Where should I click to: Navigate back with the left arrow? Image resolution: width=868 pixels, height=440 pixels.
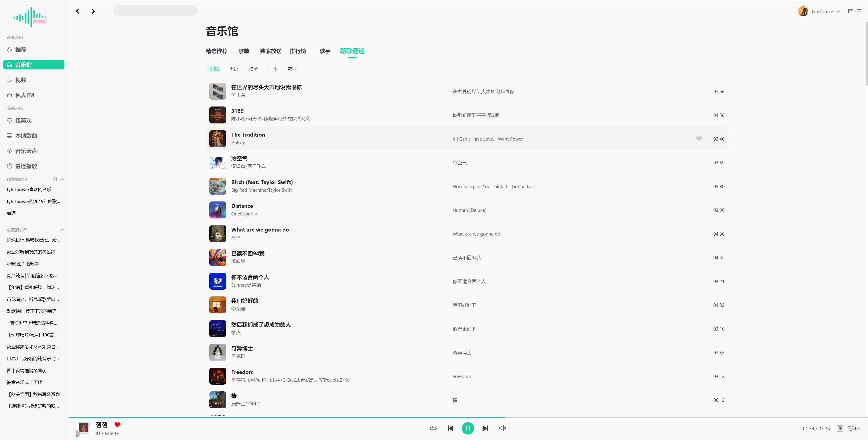(x=78, y=11)
